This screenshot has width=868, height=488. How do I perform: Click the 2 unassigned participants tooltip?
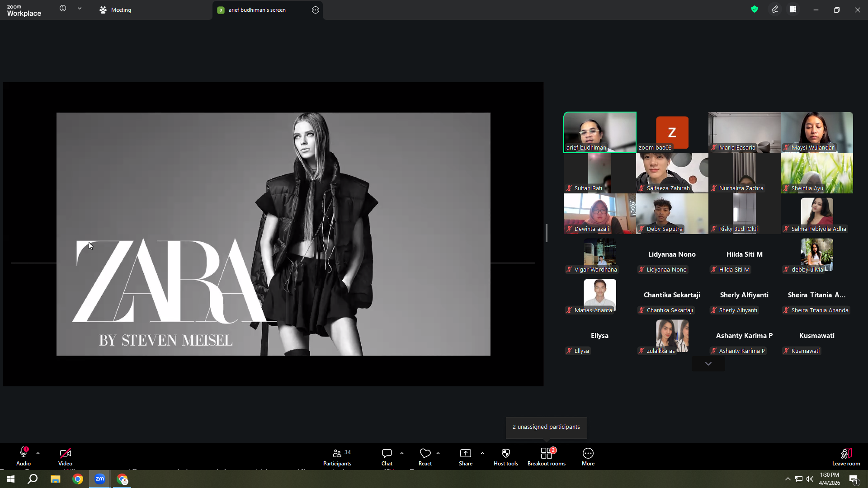[x=546, y=427]
